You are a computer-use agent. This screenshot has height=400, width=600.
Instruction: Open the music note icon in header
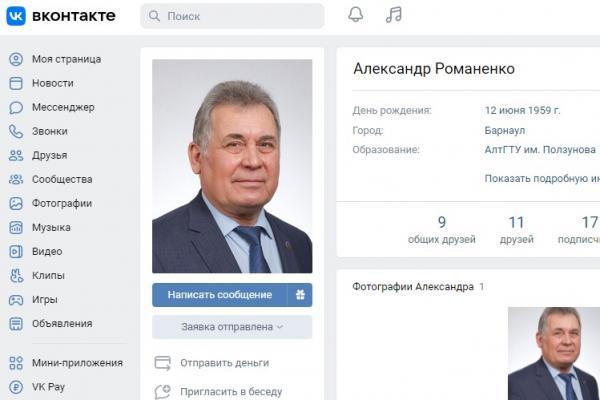pos(394,15)
